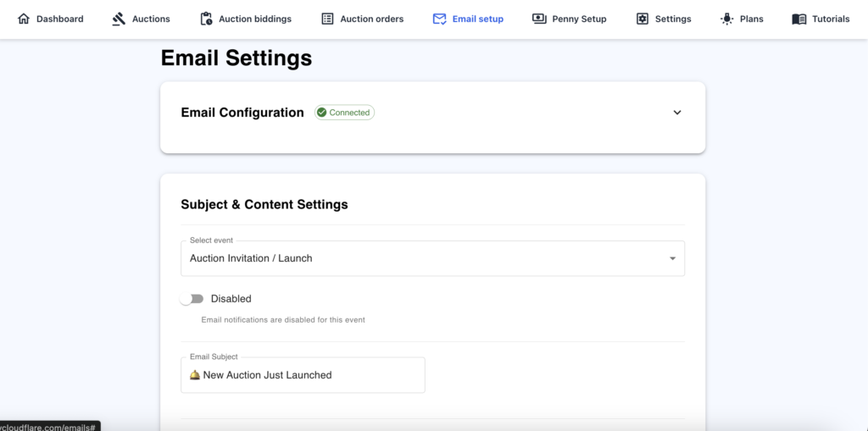Click the Auction Invitation / Launch selected value
This screenshot has width=868, height=431.
click(x=251, y=258)
